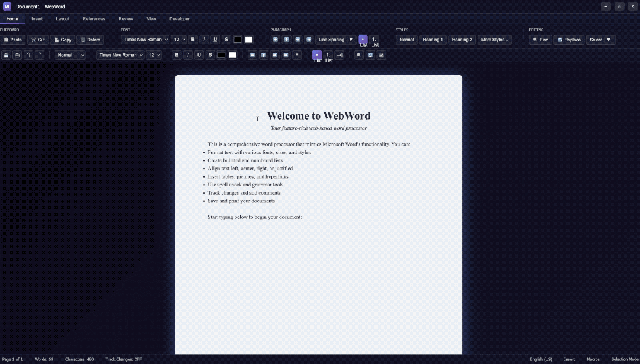Toggle Strikethrough in the quick toolbar
The image size is (640, 364).
point(210,55)
